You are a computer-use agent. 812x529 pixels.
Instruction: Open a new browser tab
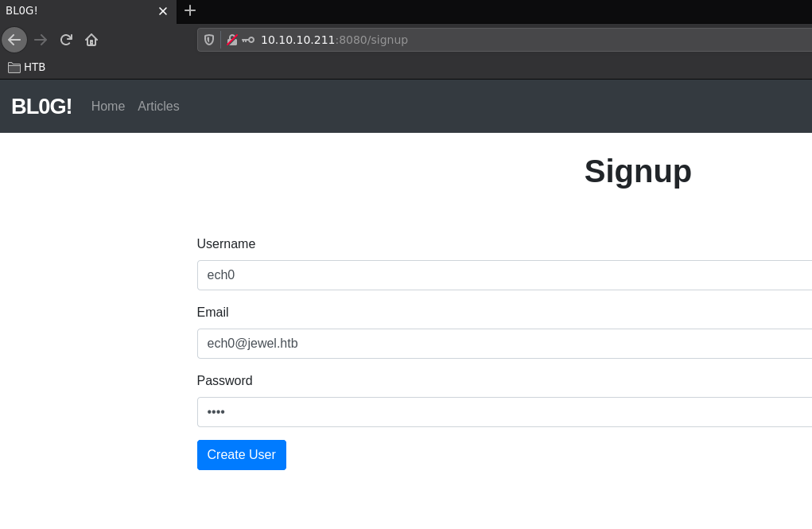[190, 10]
